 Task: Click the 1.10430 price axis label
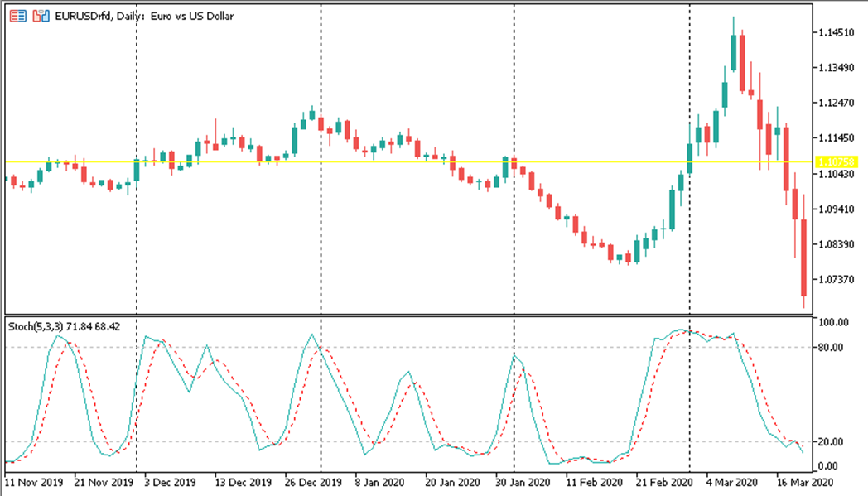tap(837, 174)
